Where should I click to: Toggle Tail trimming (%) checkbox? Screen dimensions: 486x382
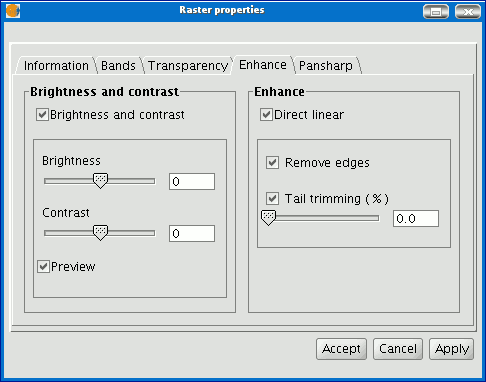(x=272, y=199)
